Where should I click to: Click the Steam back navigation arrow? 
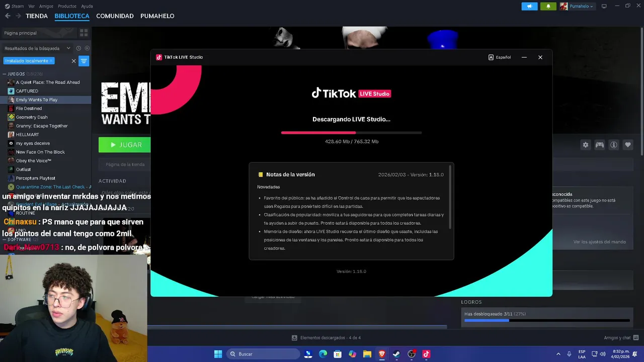[x=8, y=16]
